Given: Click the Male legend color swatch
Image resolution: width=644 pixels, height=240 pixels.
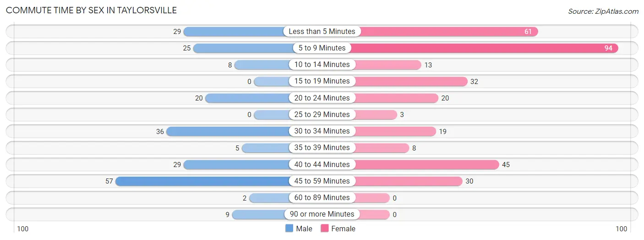Looking at the screenshot, I should tap(289, 229).
